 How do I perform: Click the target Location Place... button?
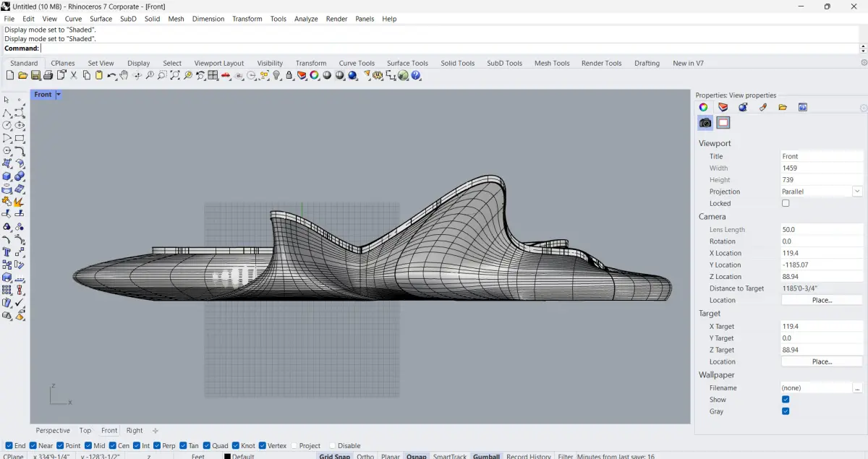tap(822, 361)
